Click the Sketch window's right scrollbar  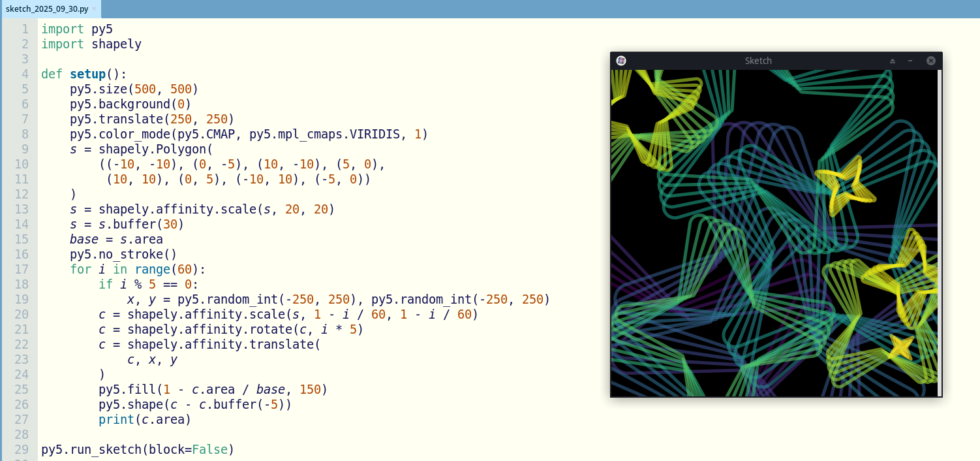(940, 232)
